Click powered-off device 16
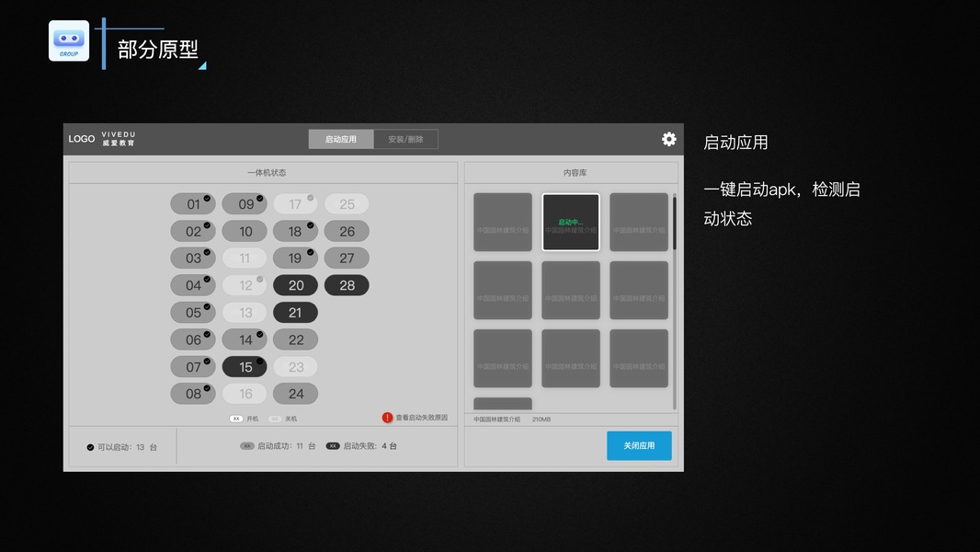Viewport: 980px width, 552px height. 245,394
